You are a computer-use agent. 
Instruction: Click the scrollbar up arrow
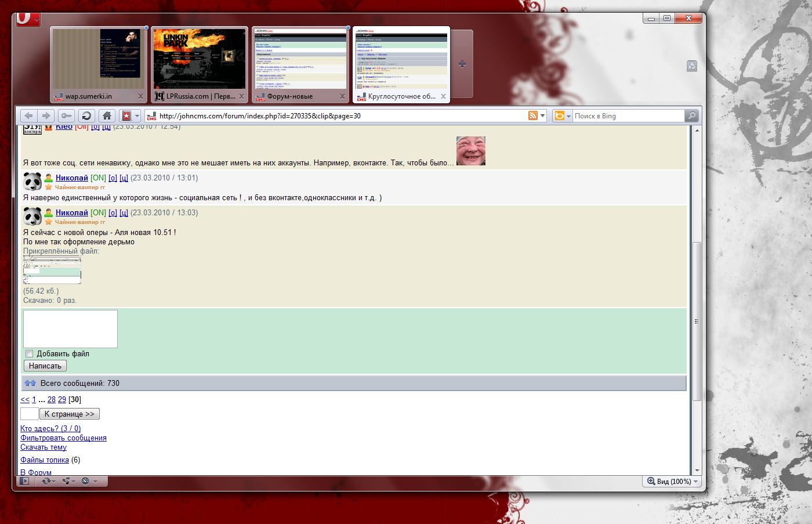coord(697,131)
